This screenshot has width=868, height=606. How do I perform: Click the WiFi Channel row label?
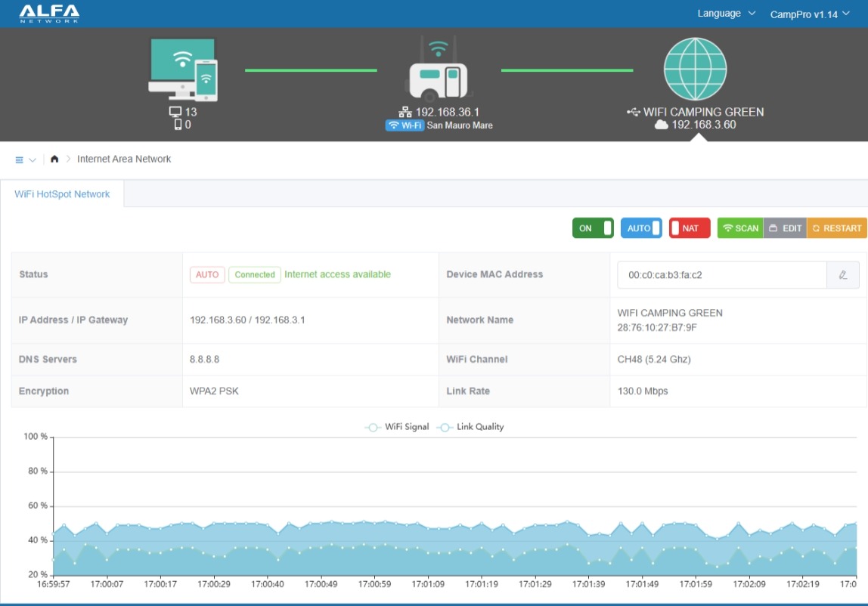point(476,359)
